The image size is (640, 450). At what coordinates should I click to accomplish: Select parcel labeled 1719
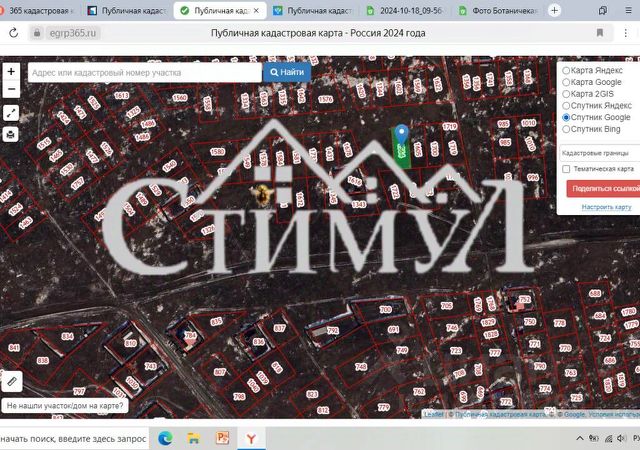pos(450,127)
